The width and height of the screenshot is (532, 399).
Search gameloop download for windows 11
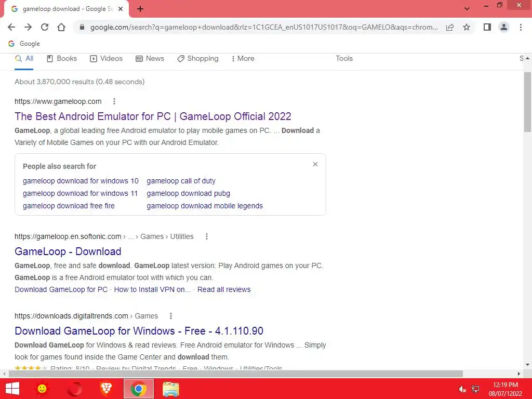[80, 193]
